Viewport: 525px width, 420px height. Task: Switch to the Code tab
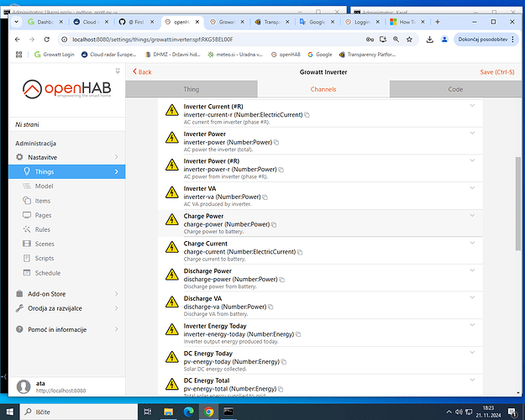(x=455, y=89)
